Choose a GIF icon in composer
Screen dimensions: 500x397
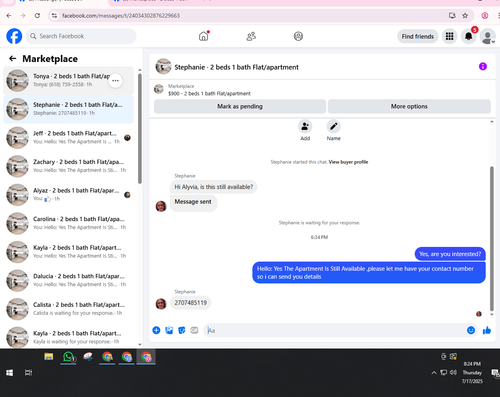click(x=194, y=330)
